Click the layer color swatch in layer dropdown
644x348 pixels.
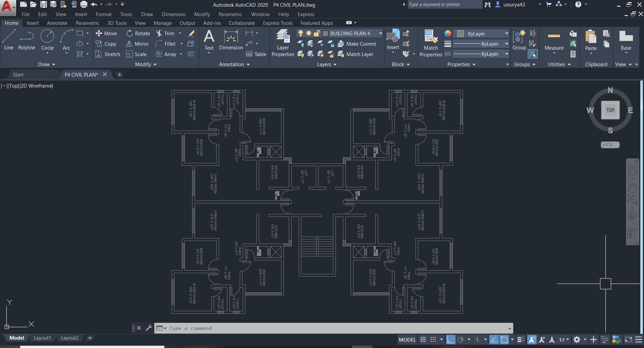pos(325,33)
